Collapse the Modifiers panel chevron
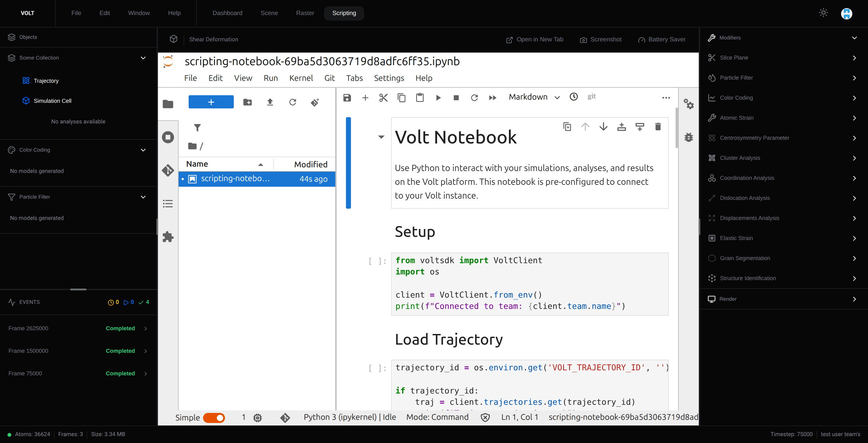The width and height of the screenshot is (868, 443). pyautogui.click(x=854, y=38)
